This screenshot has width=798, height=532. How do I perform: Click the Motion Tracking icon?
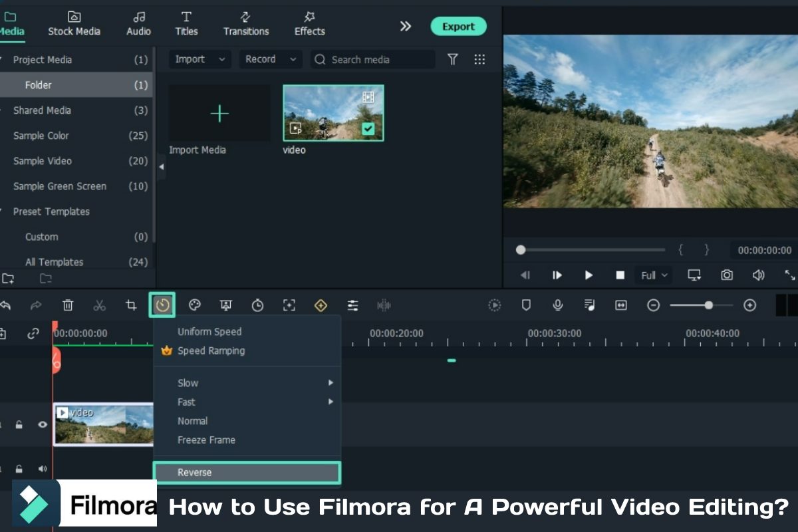coord(289,305)
